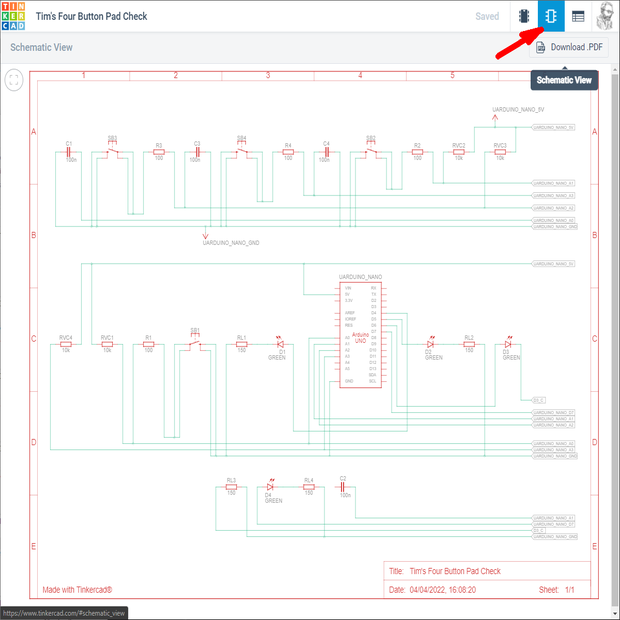Select capacitor C2 in the bottom row
This screenshot has height=620, width=620.
pyautogui.click(x=343, y=487)
